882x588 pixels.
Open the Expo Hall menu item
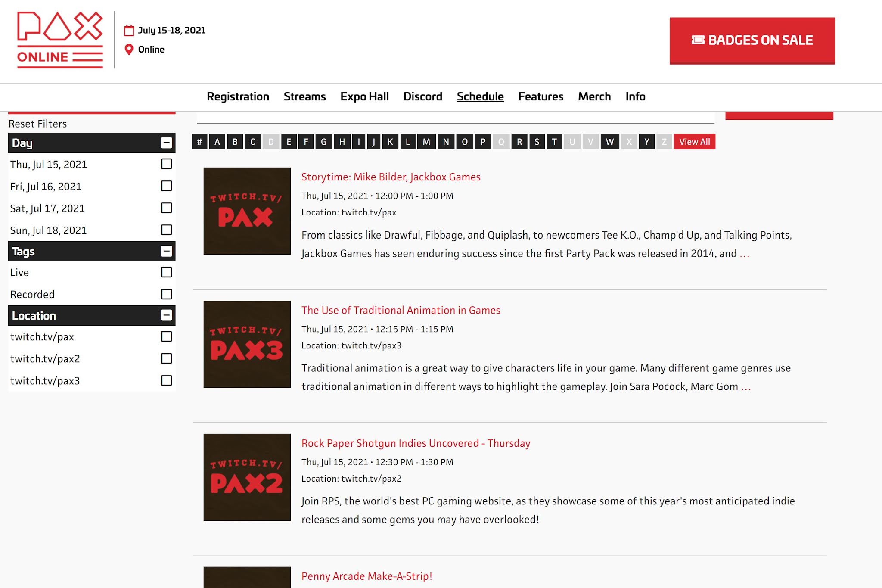pyautogui.click(x=364, y=96)
